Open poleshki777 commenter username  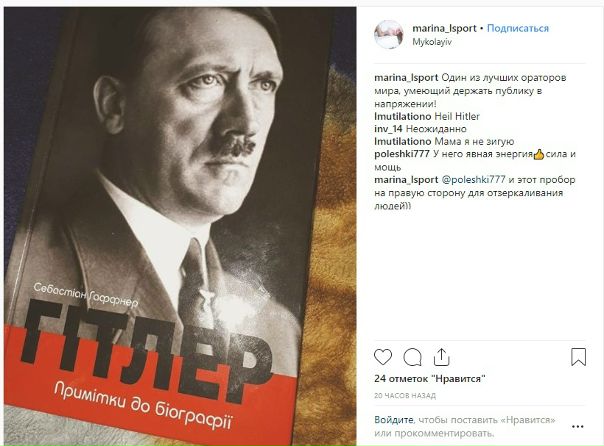coord(402,154)
